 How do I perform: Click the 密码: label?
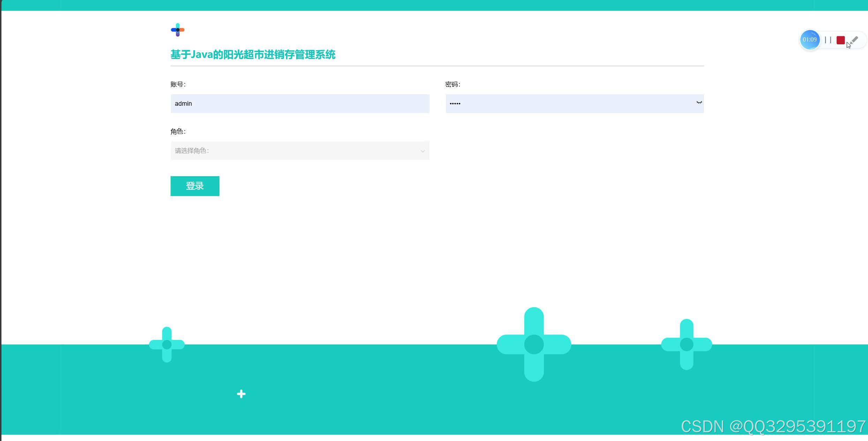pyautogui.click(x=453, y=84)
